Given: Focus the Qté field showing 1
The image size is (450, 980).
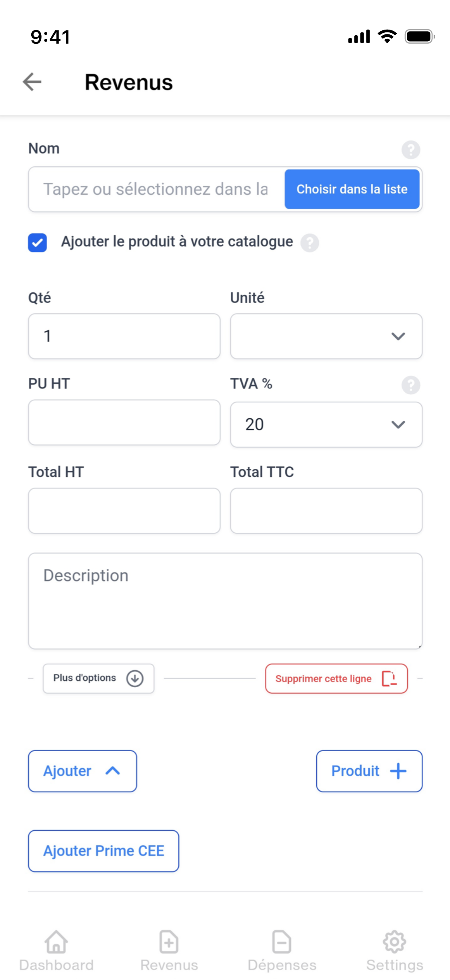Looking at the screenshot, I should click(124, 336).
